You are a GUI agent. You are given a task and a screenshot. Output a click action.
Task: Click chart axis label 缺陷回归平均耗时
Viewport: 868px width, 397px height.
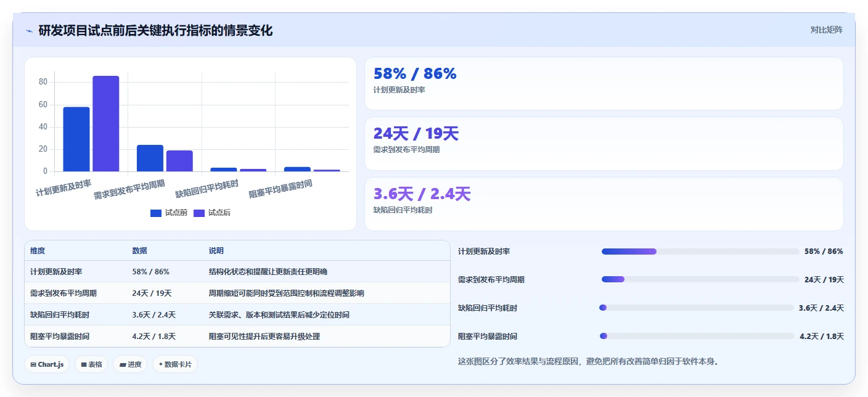[x=207, y=187]
